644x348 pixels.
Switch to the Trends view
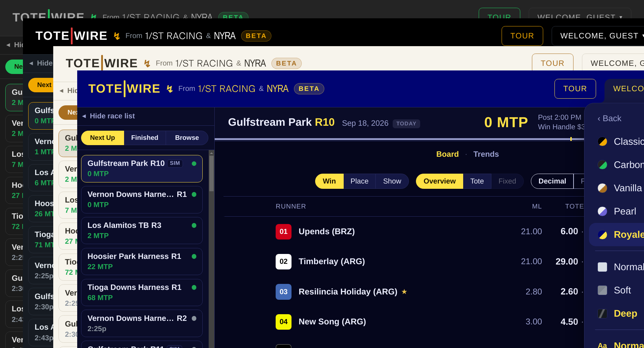click(x=486, y=154)
